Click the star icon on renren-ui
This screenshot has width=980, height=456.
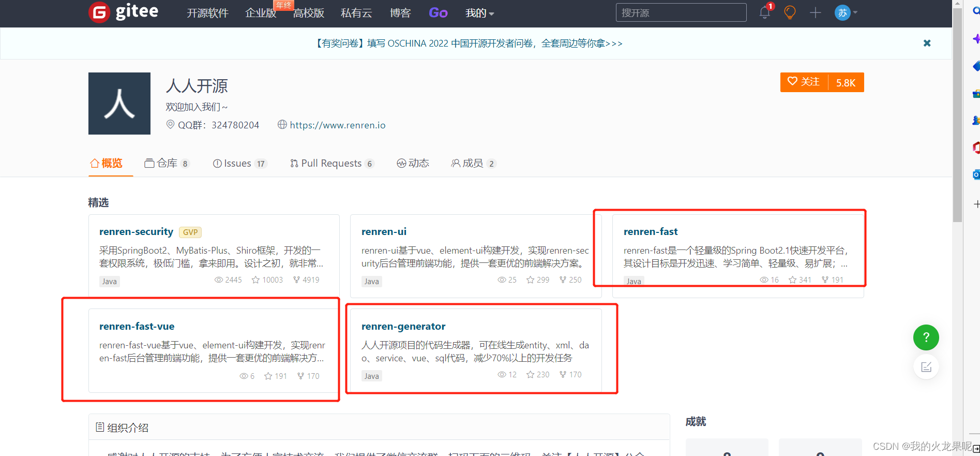click(530, 280)
